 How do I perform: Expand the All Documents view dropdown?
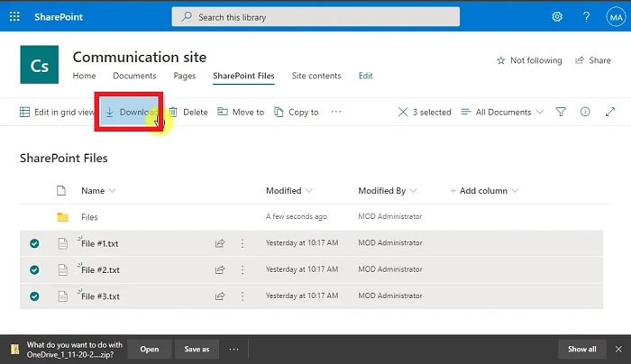503,112
